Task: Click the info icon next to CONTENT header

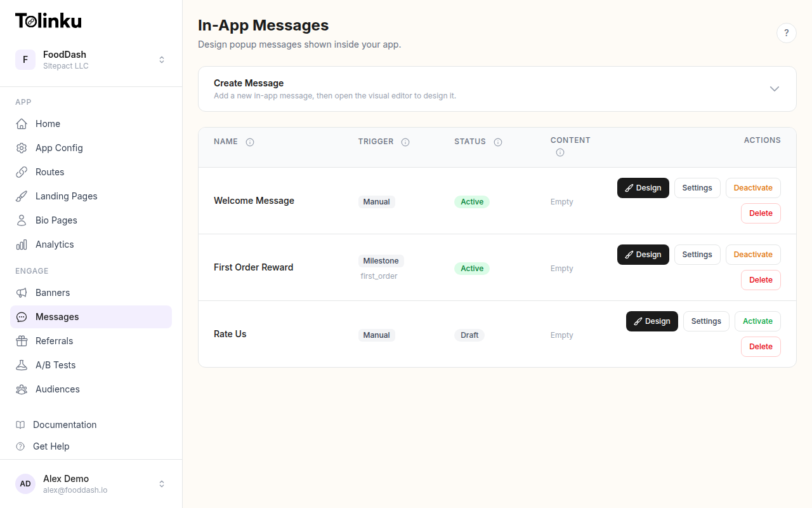Action: click(x=560, y=152)
